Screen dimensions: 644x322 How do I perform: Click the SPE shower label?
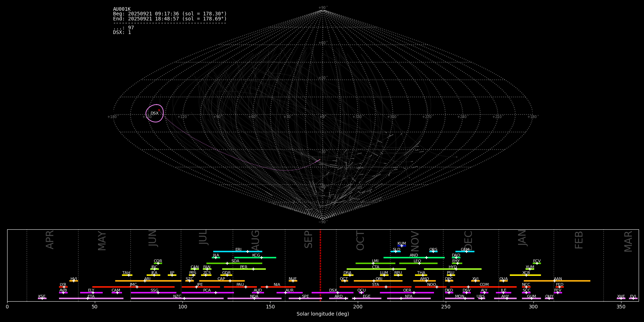coord(306,297)
